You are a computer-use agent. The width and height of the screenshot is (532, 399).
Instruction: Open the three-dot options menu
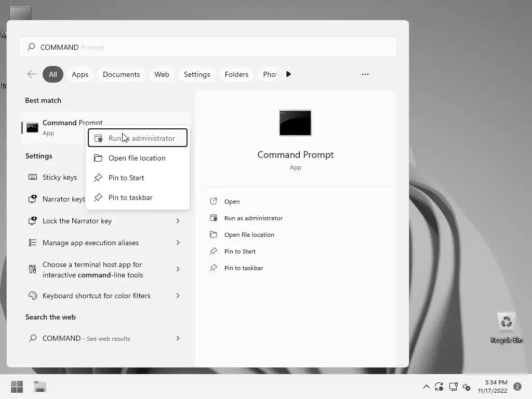365,74
